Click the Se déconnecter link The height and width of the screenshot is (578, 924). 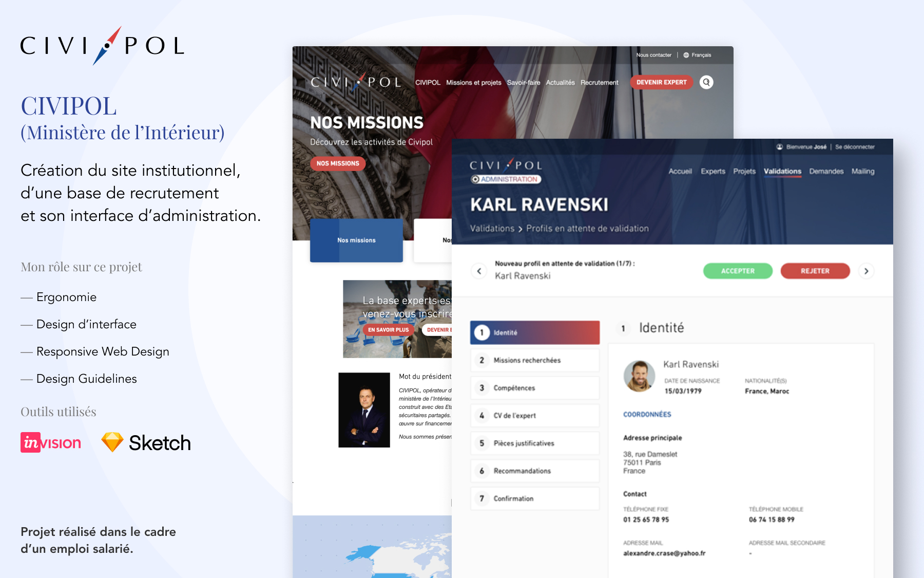tap(855, 147)
